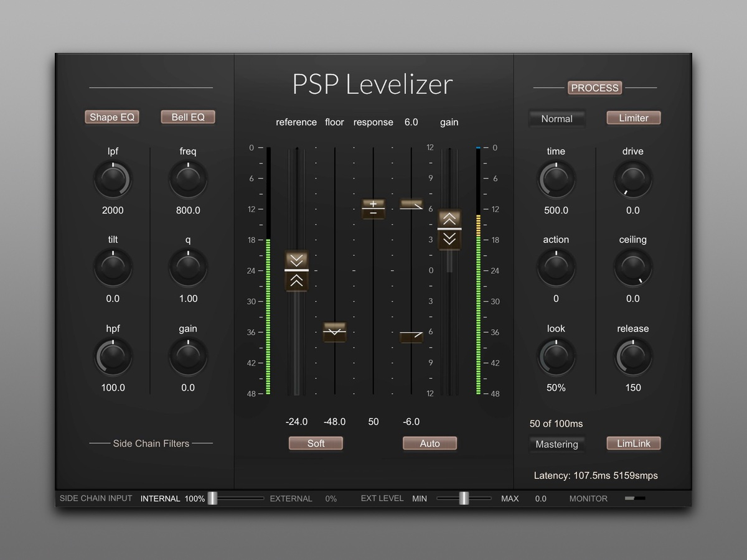This screenshot has height=560, width=747.
Task: Click the release value 150
Action: tap(633, 388)
